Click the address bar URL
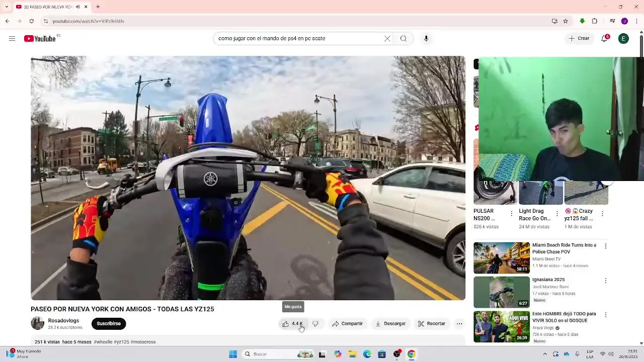 pyautogui.click(x=88, y=21)
